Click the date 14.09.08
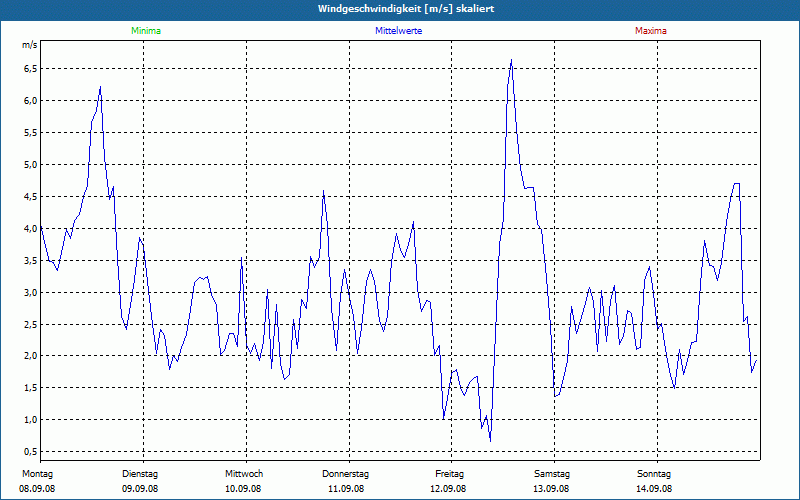Screen dimensions: 800x500 tap(654, 489)
